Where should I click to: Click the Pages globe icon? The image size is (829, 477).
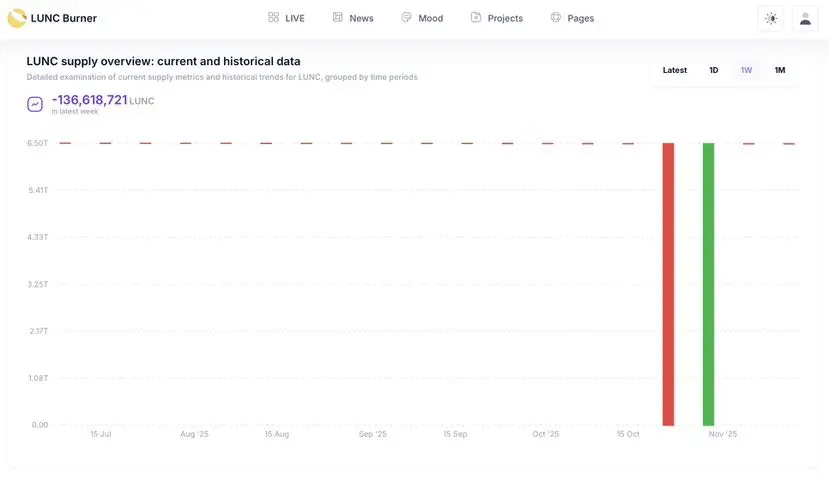pyautogui.click(x=556, y=17)
